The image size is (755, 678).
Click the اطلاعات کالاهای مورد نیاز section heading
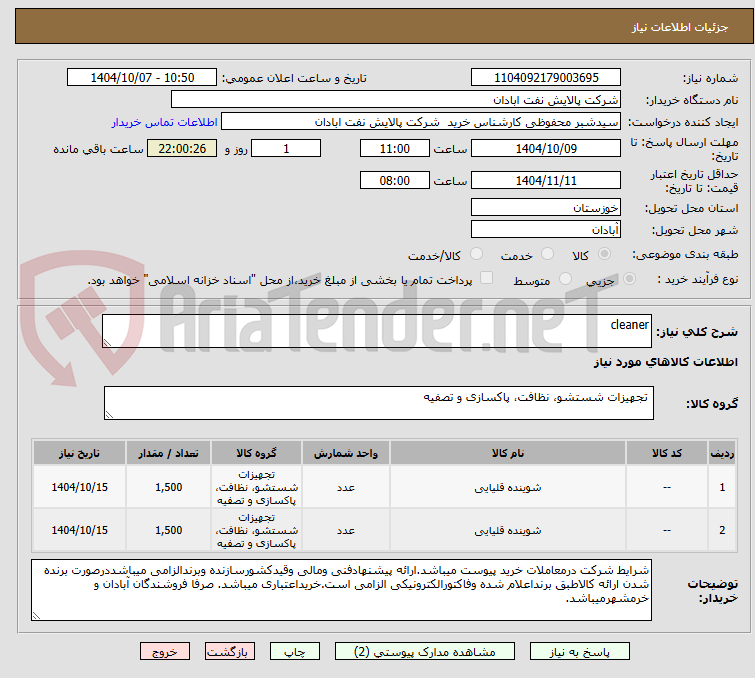[x=665, y=362]
